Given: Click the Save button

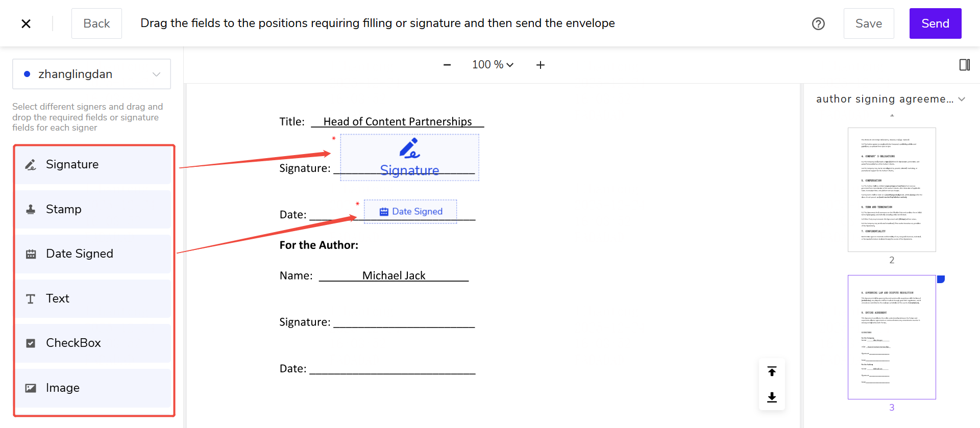Looking at the screenshot, I should (868, 23).
